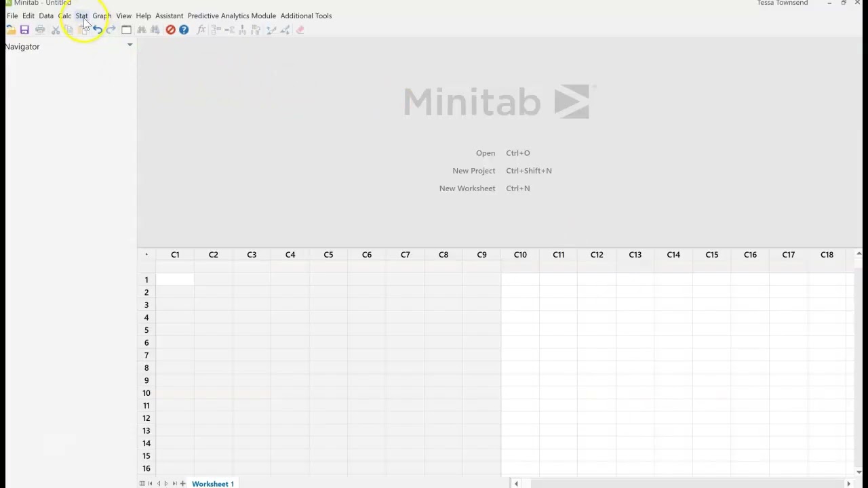Click the worksheet list grid icon
Viewport: 868px width, 488px height.
click(x=142, y=483)
